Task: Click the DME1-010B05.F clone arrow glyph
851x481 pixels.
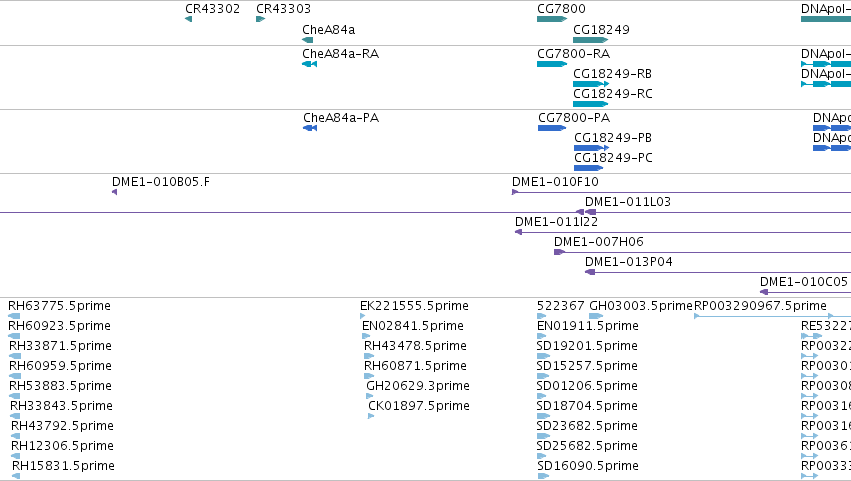Action: point(115,192)
